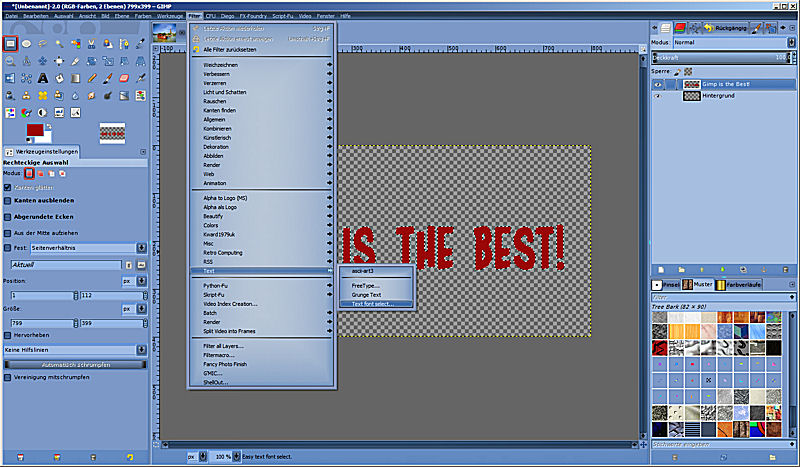The width and height of the screenshot is (800, 467).
Task: Open layer Modus 'Normal' dropdown
Action: point(734,42)
